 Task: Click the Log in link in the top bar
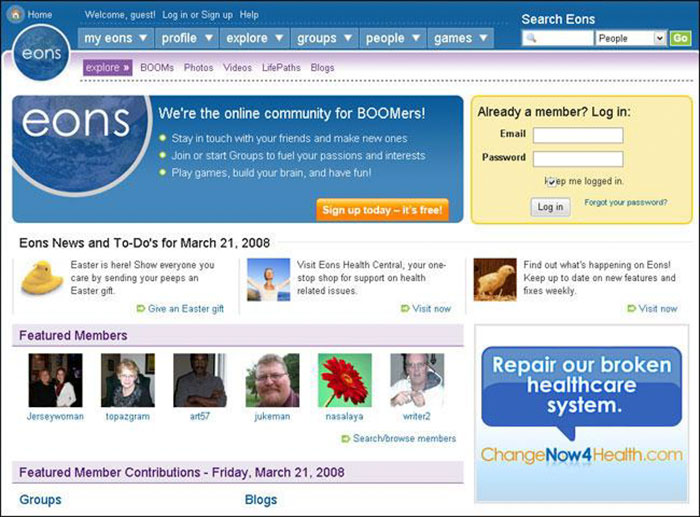175,15
